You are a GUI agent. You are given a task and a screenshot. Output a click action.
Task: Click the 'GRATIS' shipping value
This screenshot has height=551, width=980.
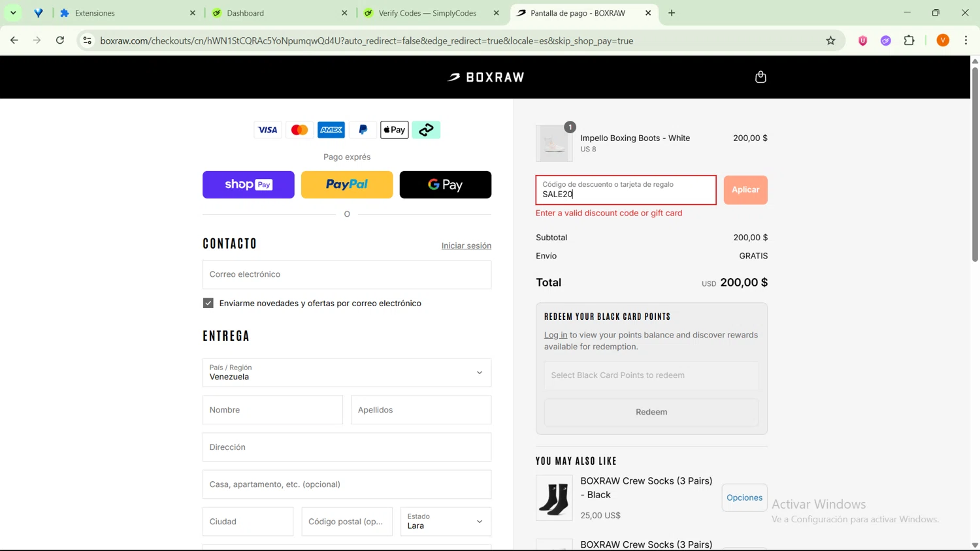click(x=753, y=256)
